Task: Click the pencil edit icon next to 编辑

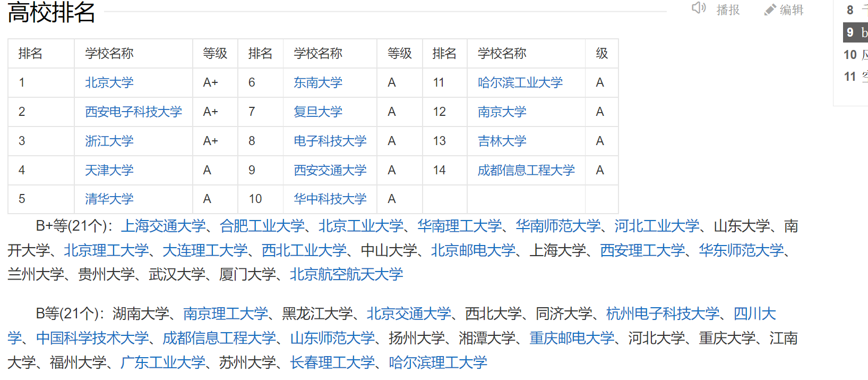Action: point(770,10)
